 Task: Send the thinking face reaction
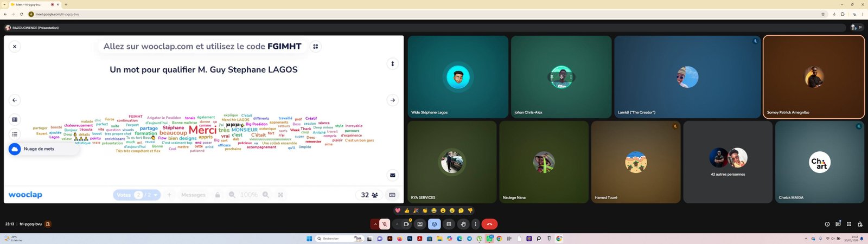click(x=461, y=210)
